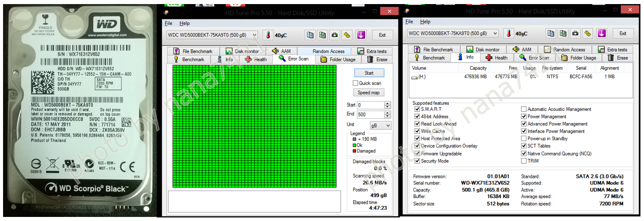
Task: Switch to Benchmark tab in Info window
Action: point(429,58)
